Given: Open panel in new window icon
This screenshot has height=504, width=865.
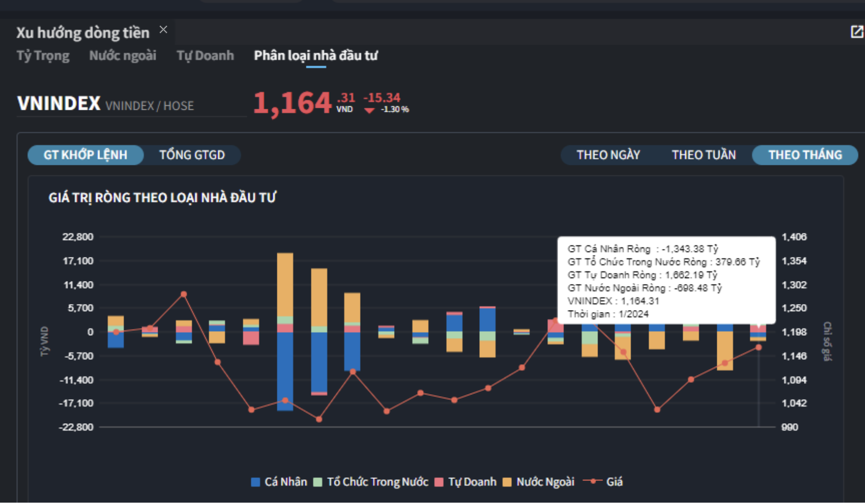Looking at the screenshot, I should click(x=856, y=32).
